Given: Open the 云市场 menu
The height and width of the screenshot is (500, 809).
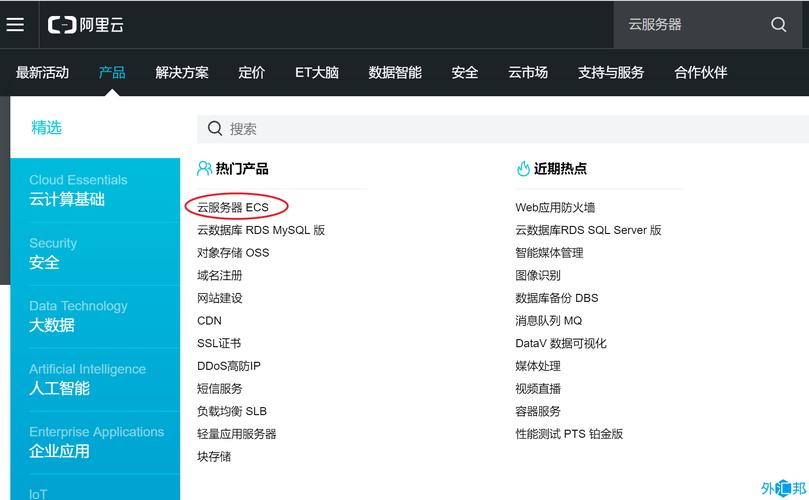Looking at the screenshot, I should [528, 72].
